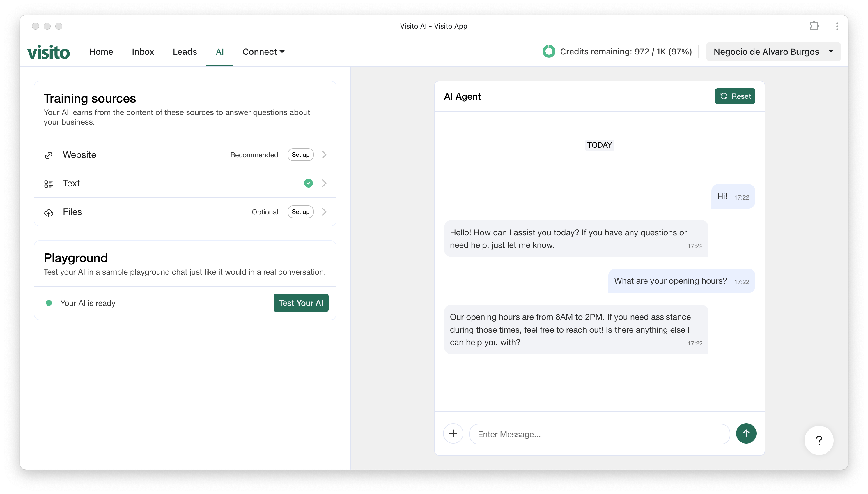This screenshot has width=868, height=494.
Task: Click the Files upload cloud icon
Action: tap(49, 212)
